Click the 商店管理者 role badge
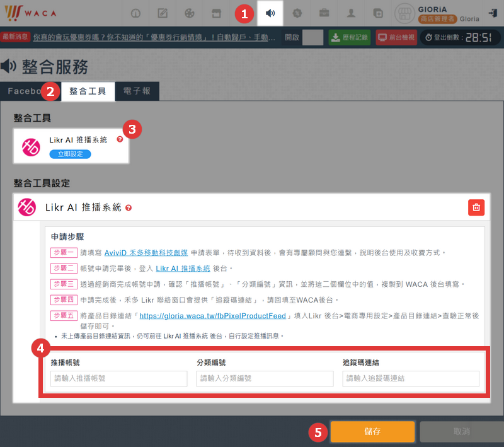The width and height of the screenshot is (504, 447). (x=437, y=19)
